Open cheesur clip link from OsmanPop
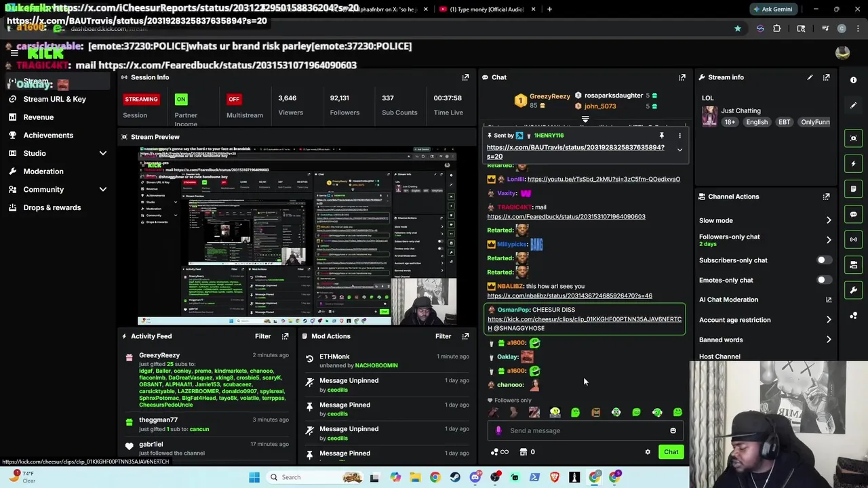Viewport: 868px width, 488px height. tap(585, 323)
